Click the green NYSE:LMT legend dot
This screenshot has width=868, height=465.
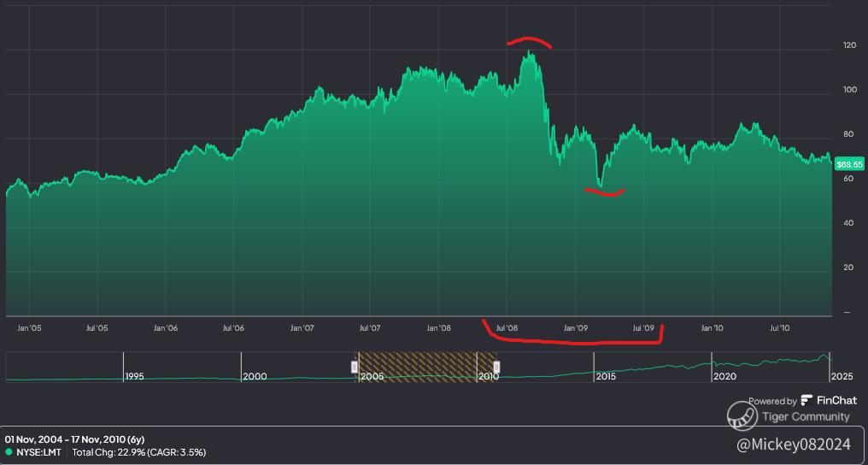(x=9, y=452)
